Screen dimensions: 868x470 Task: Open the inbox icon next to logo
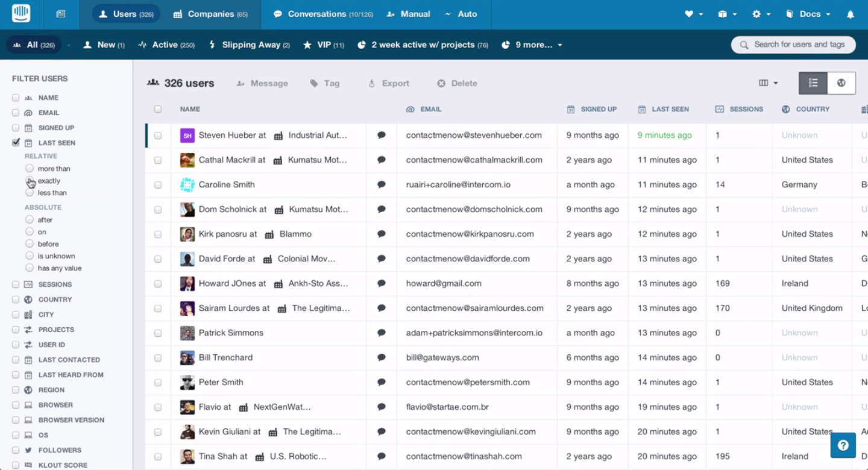[61, 14]
